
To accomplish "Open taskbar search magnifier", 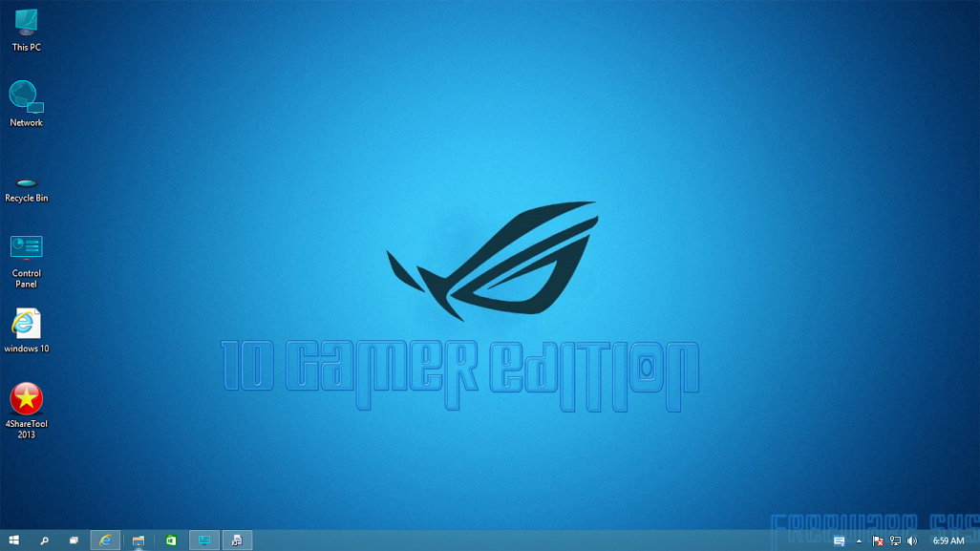I will click(44, 540).
